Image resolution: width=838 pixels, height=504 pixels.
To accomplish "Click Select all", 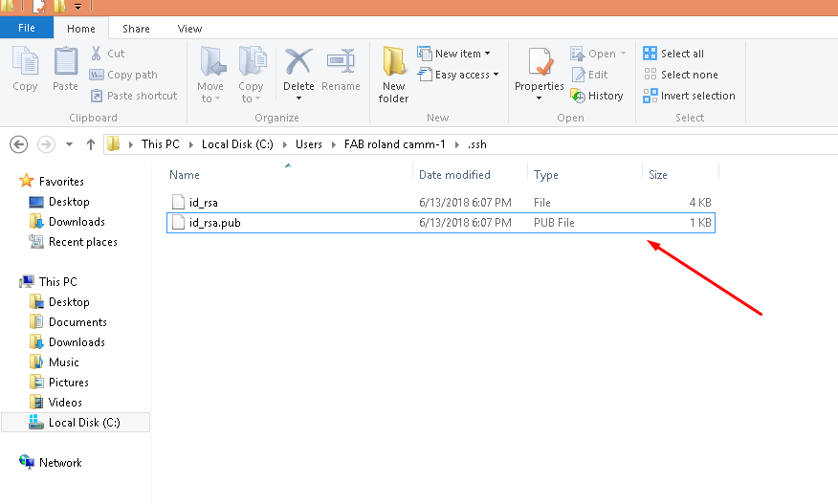I will [673, 54].
